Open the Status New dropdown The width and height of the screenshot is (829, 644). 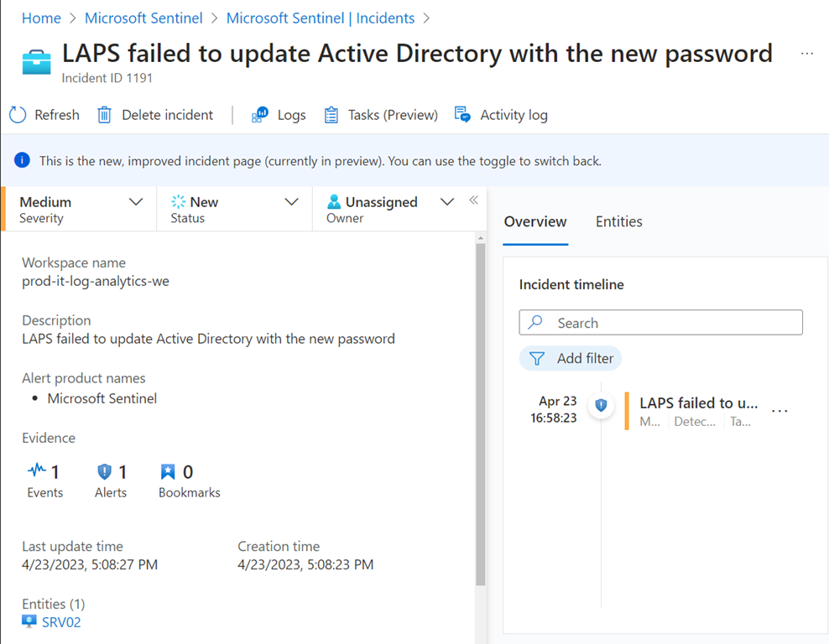point(291,202)
